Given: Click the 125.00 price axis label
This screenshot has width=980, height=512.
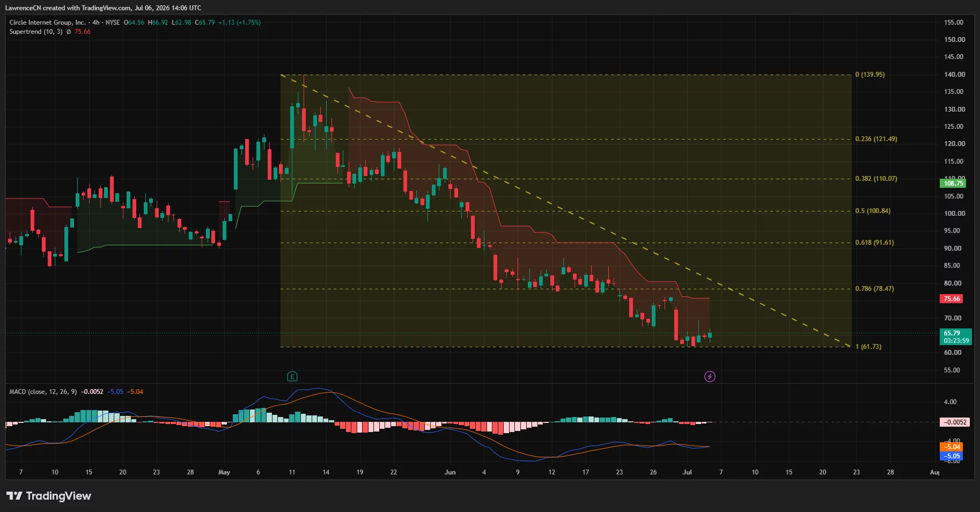Looking at the screenshot, I should (x=954, y=127).
